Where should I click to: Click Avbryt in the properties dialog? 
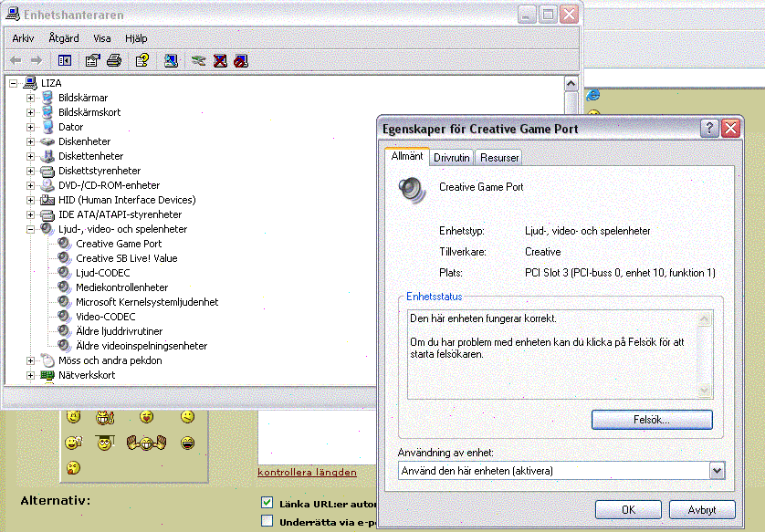pyautogui.click(x=702, y=509)
